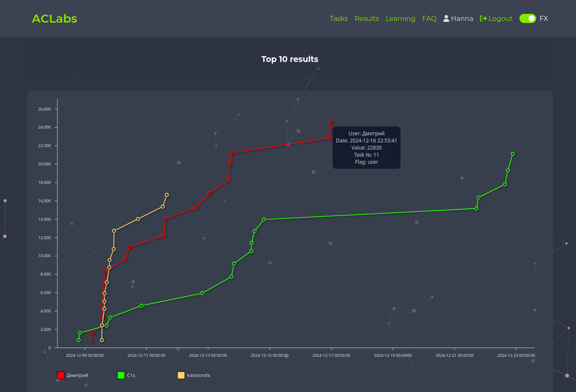576x392 pixels.
Task: Open the FAQ link
Action: (429, 18)
